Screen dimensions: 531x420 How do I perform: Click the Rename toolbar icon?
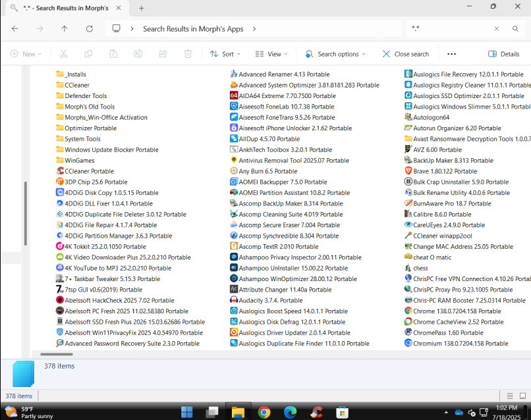click(x=138, y=54)
